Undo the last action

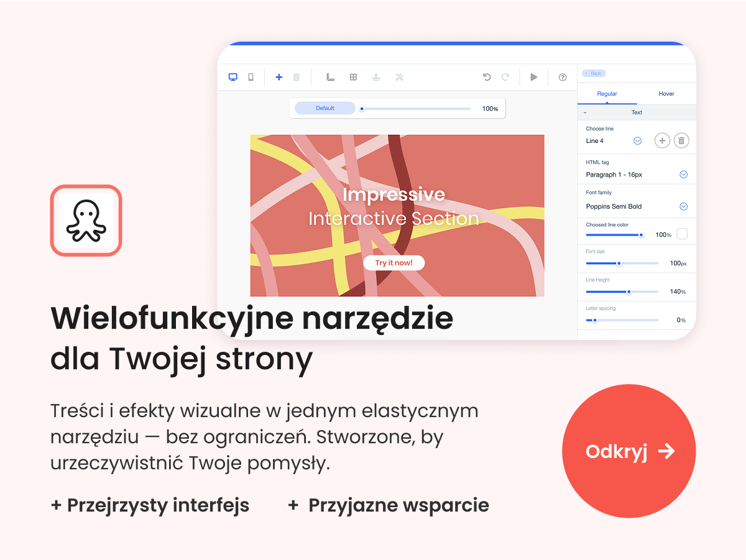(487, 77)
